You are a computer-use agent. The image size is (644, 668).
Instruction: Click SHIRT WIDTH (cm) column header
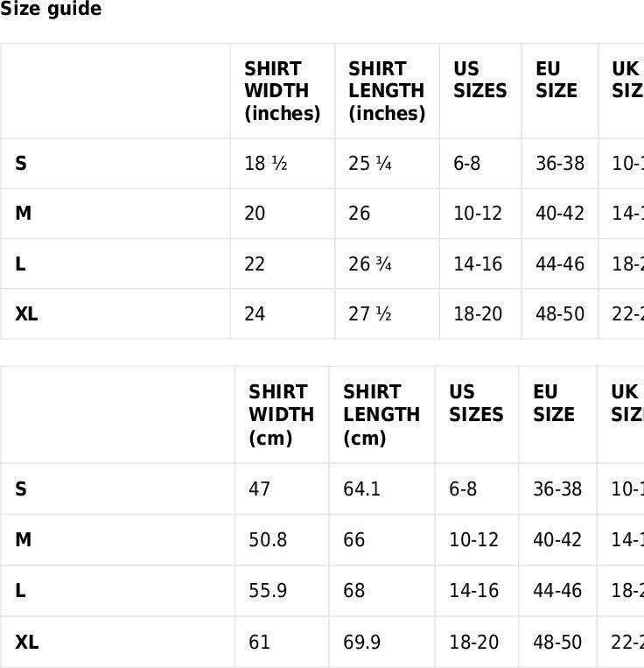[x=282, y=414]
